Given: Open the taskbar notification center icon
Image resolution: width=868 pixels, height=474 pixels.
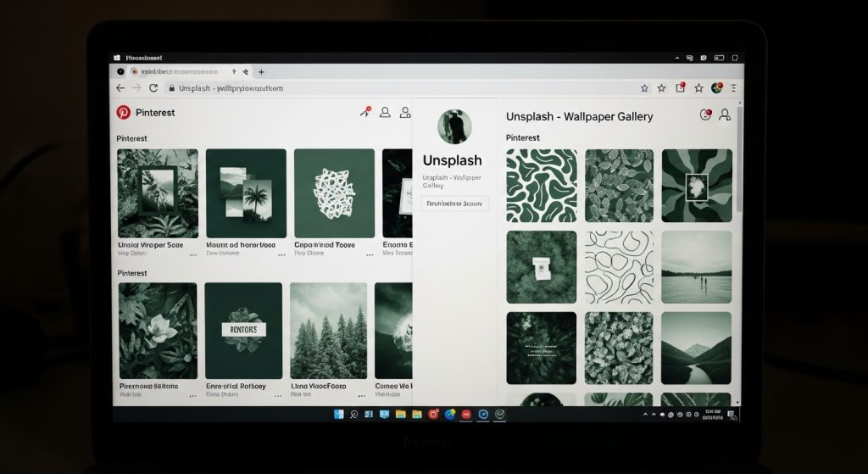Looking at the screenshot, I should (731, 415).
